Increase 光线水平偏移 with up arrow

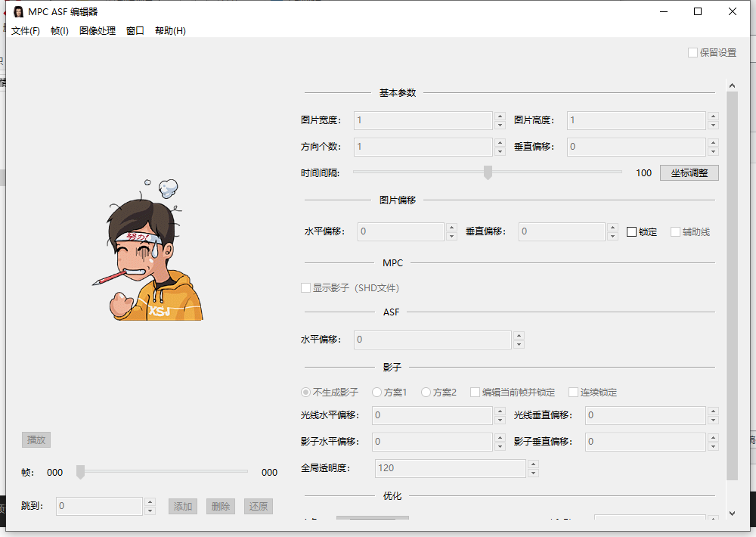pyautogui.click(x=500, y=411)
